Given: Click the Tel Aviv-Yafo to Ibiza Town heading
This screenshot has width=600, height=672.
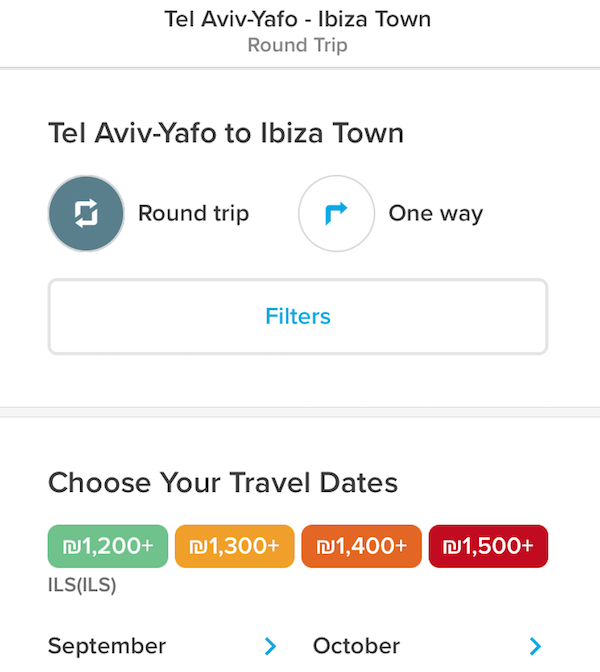Looking at the screenshot, I should pos(226,133).
